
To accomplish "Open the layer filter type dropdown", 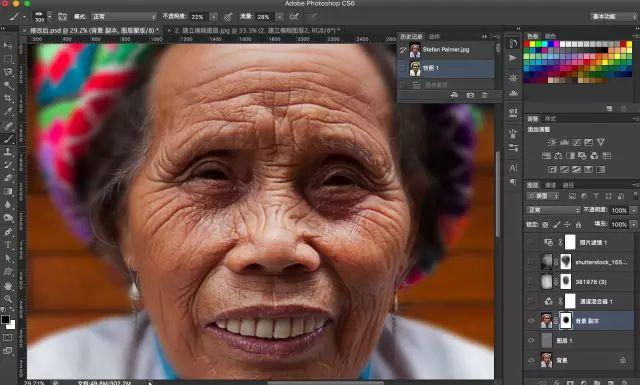I will pyautogui.click(x=542, y=196).
